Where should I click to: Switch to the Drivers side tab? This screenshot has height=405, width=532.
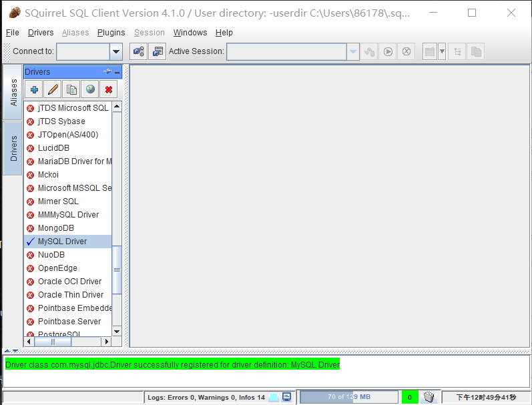(x=13, y=148)
